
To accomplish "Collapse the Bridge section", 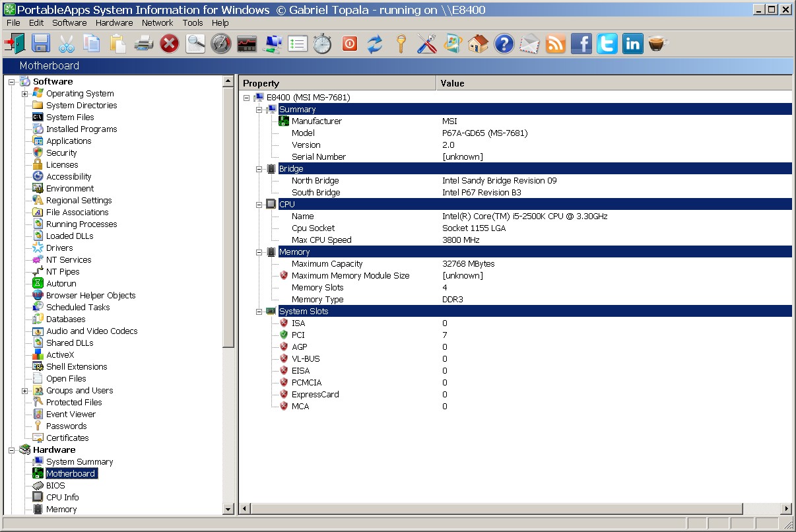I will tap(259, 169).
